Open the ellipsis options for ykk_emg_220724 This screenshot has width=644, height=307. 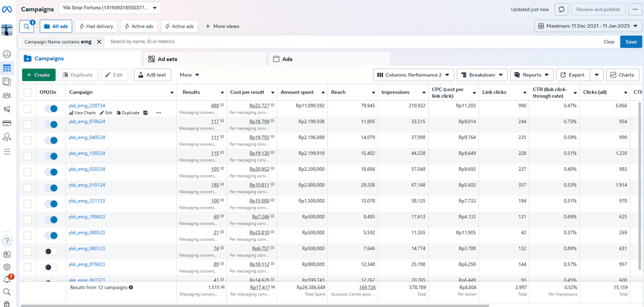(x=158, y=113)
